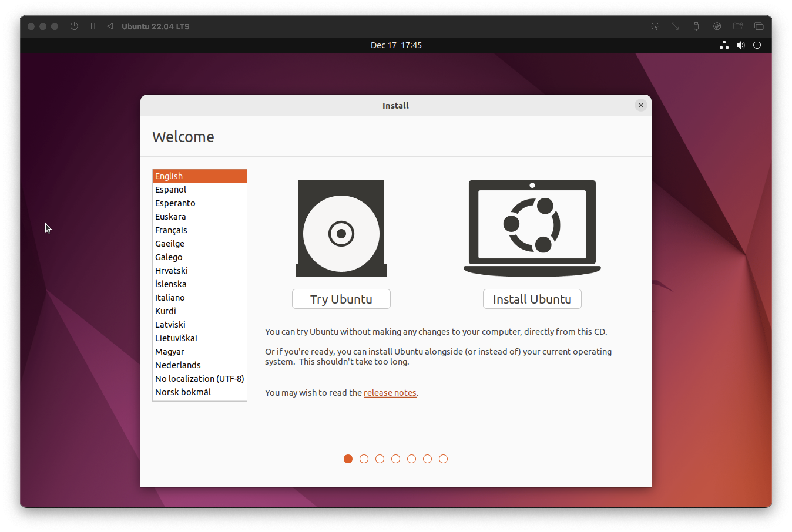Pause the virtual machine
Screen dimensions: 792x532
93,26
